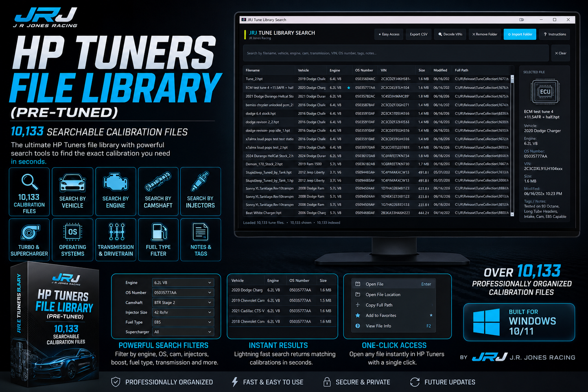The width and height of the screenshot is (588, 392).
Task: Click the folder icon beside Open File Location
Action: pos(358,294)
